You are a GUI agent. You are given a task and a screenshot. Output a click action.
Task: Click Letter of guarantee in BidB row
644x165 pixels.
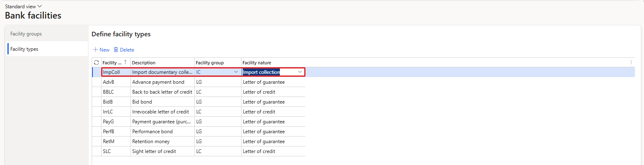[273, 102]
